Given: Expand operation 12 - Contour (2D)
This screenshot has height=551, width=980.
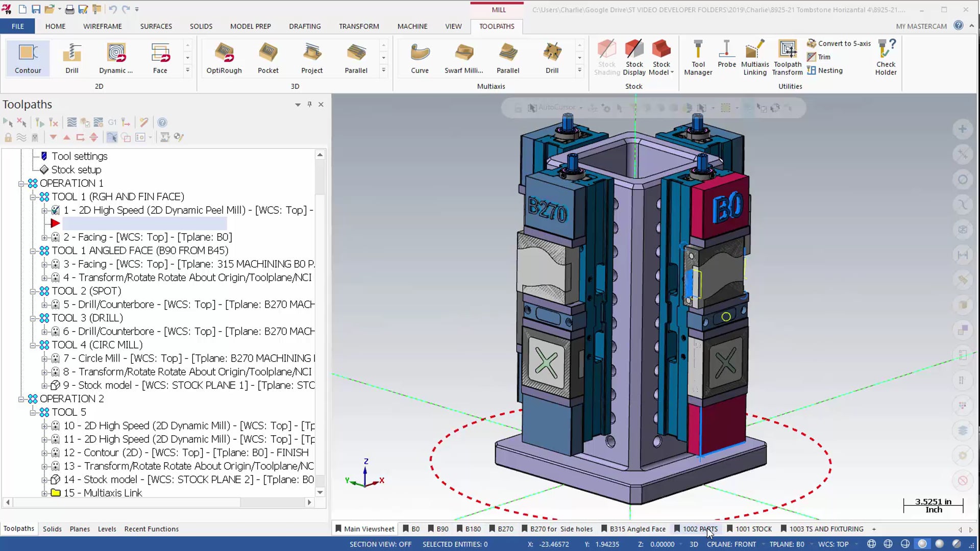Looking at the screenshot, I should (44, 453).
